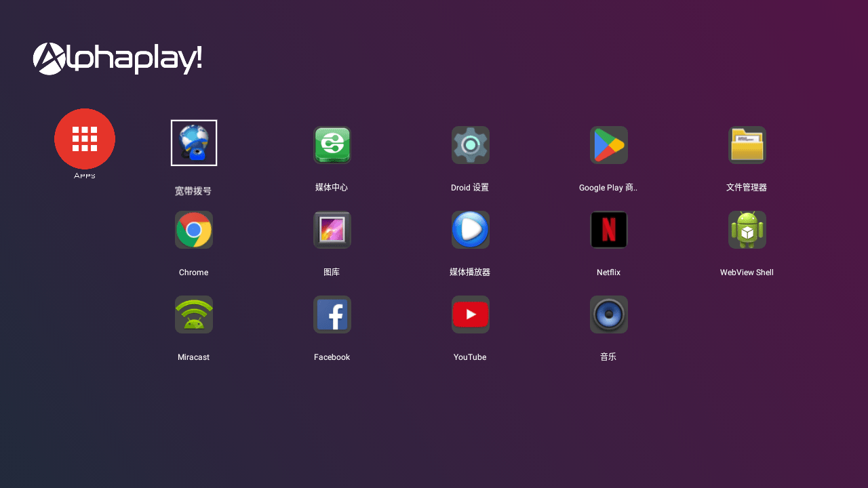Launch the Miracast wireless display icon
868x488 pixels.
coord(194,314)
